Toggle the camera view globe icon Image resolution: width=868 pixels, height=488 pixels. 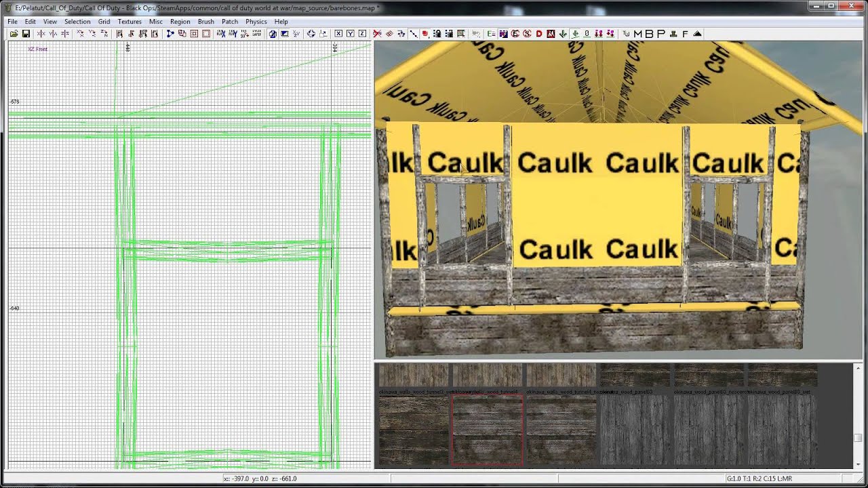[x=272, y=33]
